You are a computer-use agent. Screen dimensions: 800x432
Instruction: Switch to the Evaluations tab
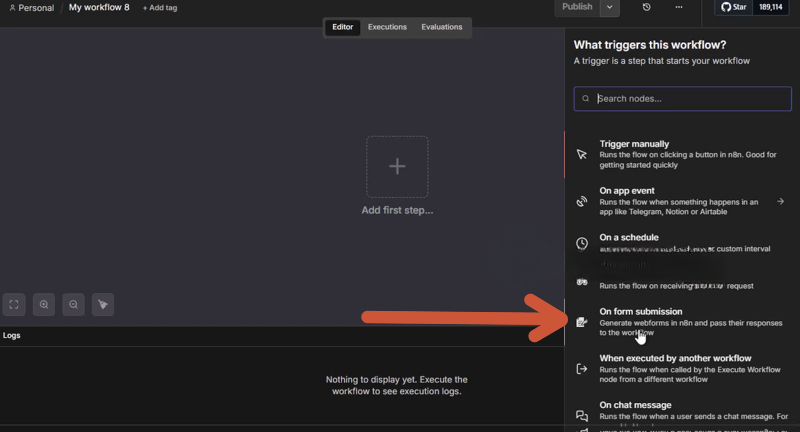(x=442, y=27)
